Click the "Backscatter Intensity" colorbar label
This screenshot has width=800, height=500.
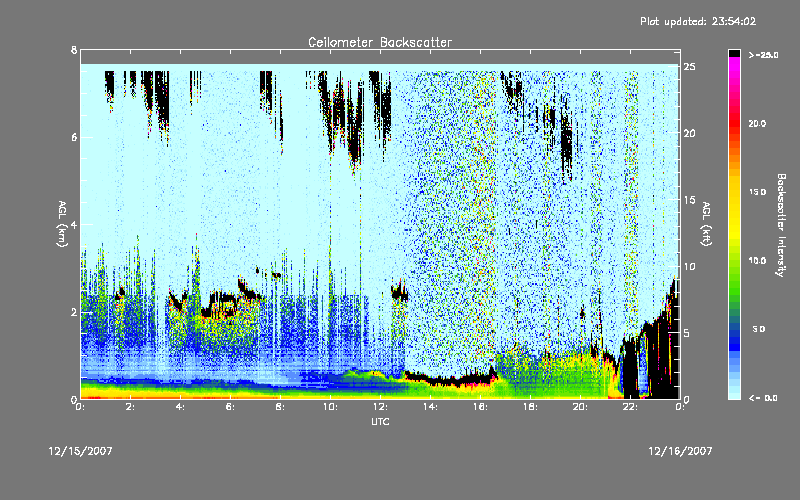tap(781, 225)
